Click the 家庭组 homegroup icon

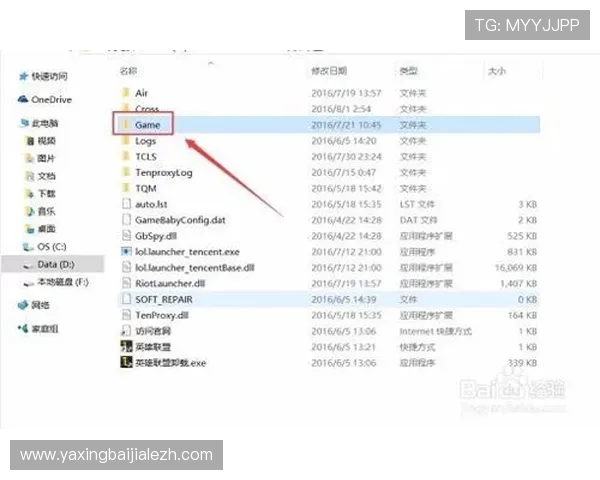23,328
